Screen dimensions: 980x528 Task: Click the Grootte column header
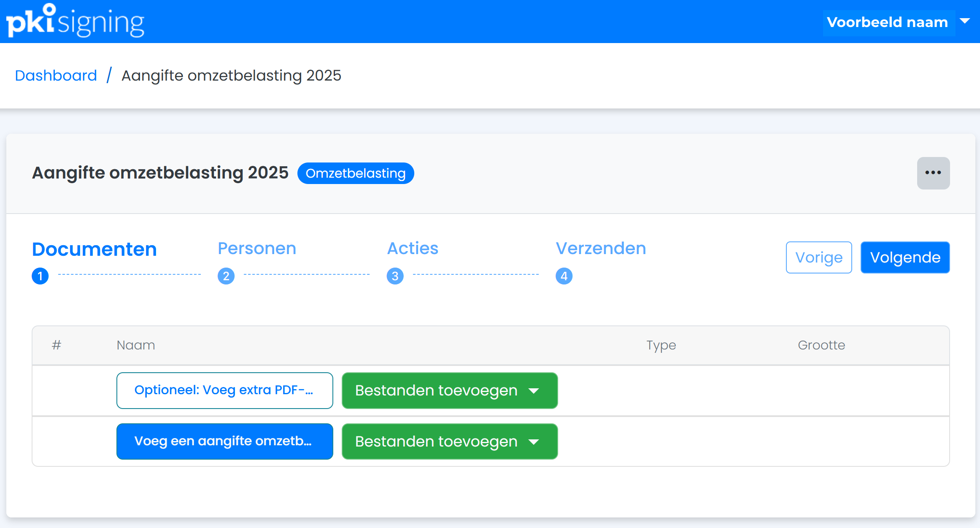click(821, 345)
